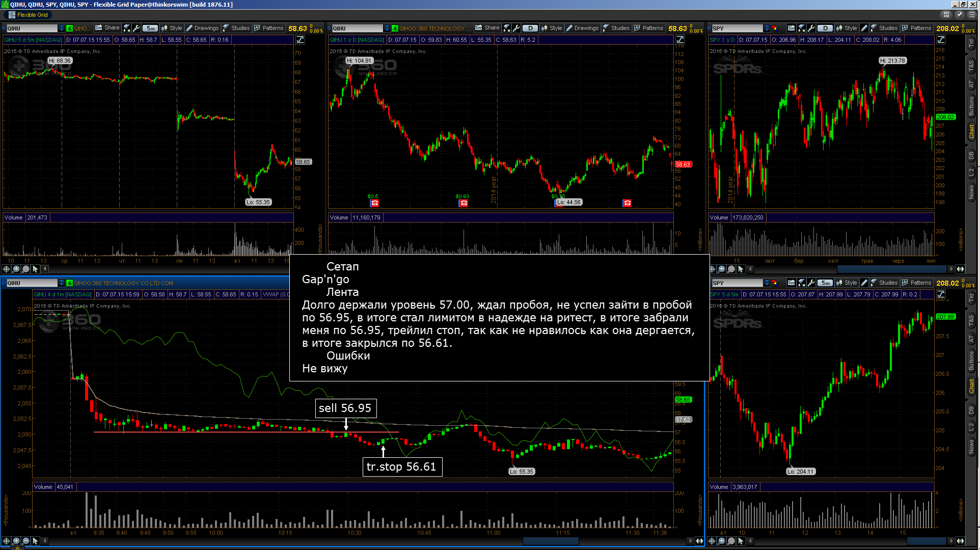
Task: Expand symbol dropdown in bottom-left QIHU chart
Action: click(62, 283)
